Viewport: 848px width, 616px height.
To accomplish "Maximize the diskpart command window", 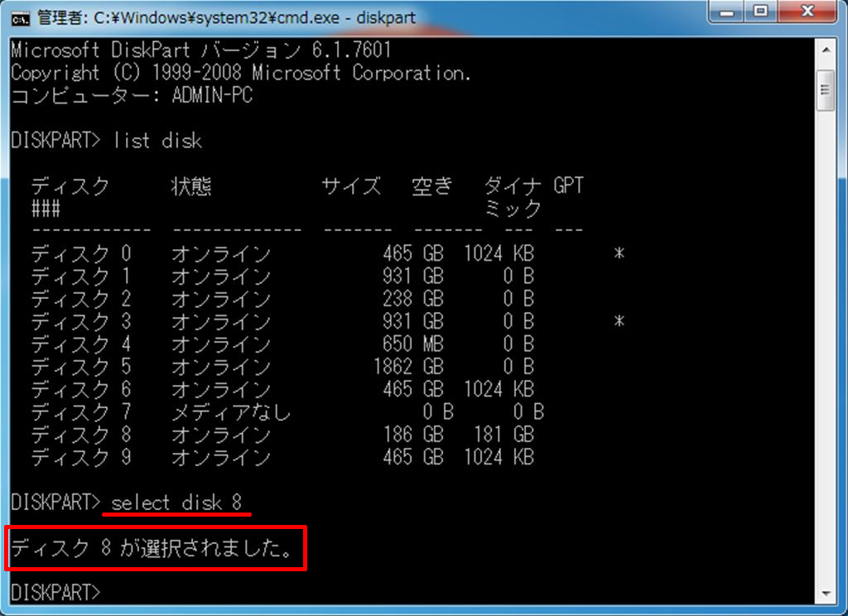I will [760, 12].
